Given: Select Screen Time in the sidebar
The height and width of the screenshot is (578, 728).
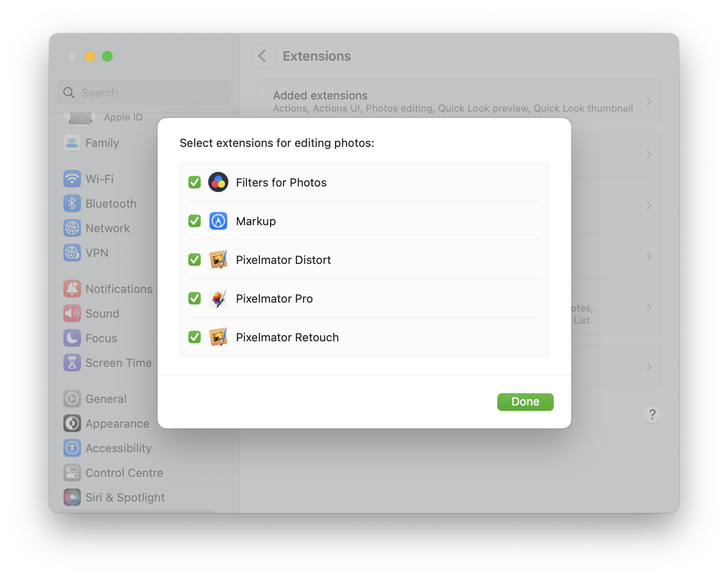Looking at the screenshot, I should click(x=118, y=363).
